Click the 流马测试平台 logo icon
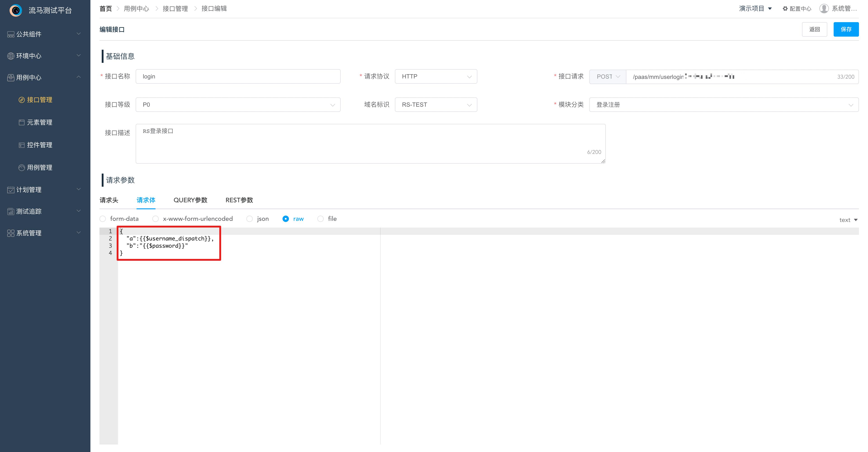 [x=16, y=10]
